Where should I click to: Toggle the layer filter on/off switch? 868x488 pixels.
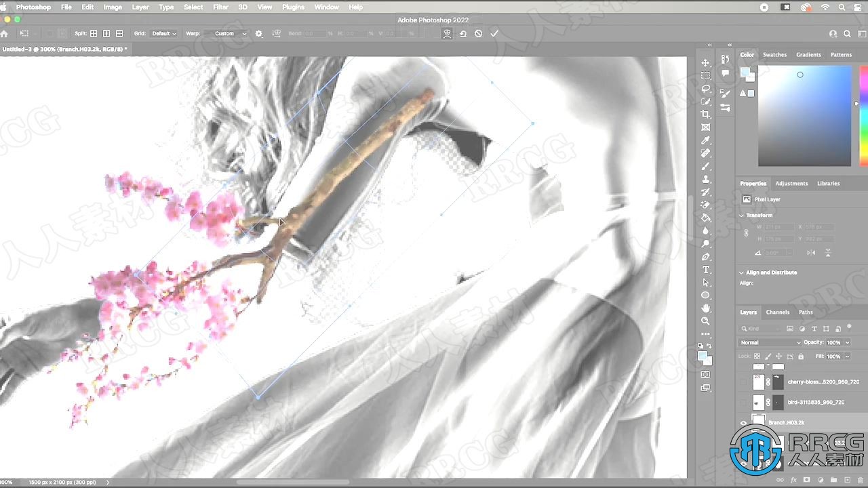click(x=848, y=327)
